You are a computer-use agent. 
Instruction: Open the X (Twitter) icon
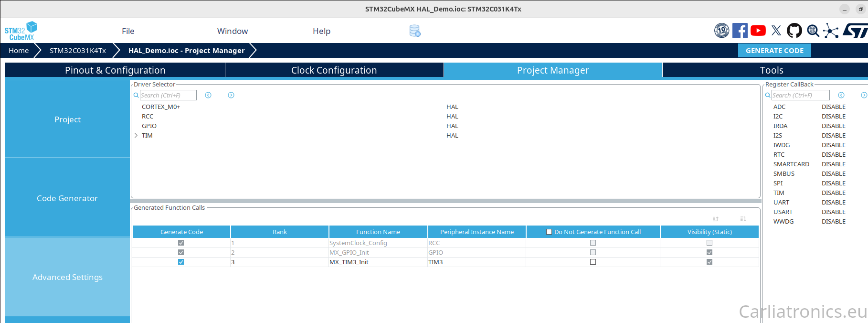coord(776,31)
